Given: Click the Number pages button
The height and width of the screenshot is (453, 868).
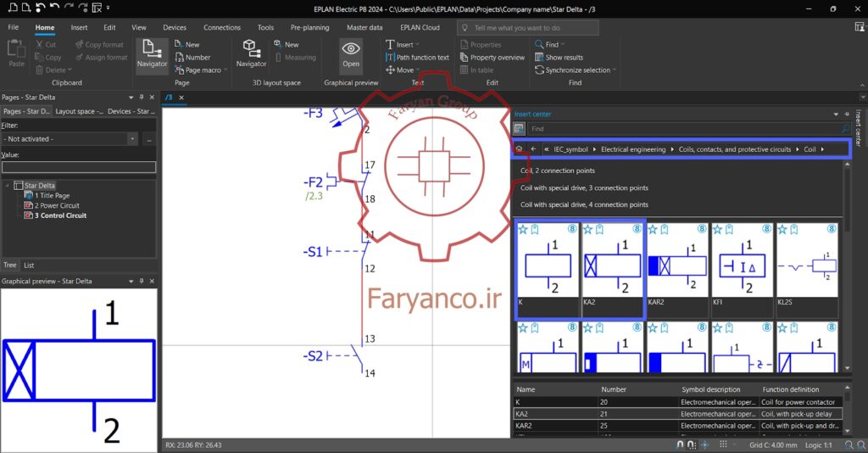Looking at the screenshot, I should (x=192, y=57).
